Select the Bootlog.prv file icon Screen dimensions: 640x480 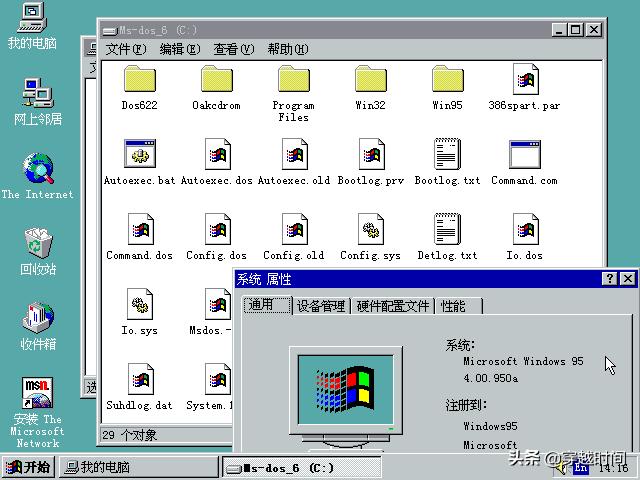371,154
